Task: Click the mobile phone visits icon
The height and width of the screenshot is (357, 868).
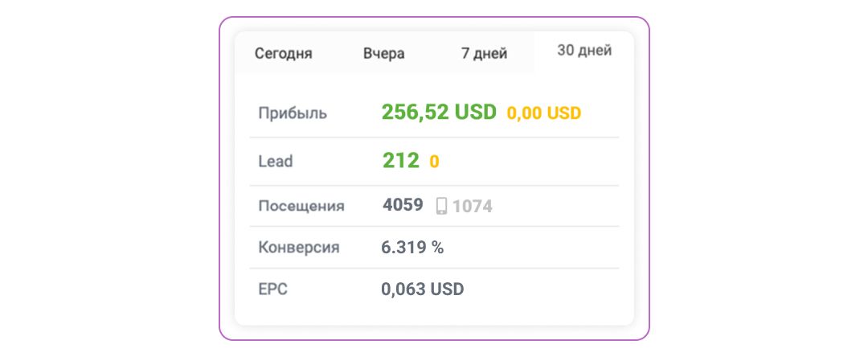Action: click(x=441, y=206)
